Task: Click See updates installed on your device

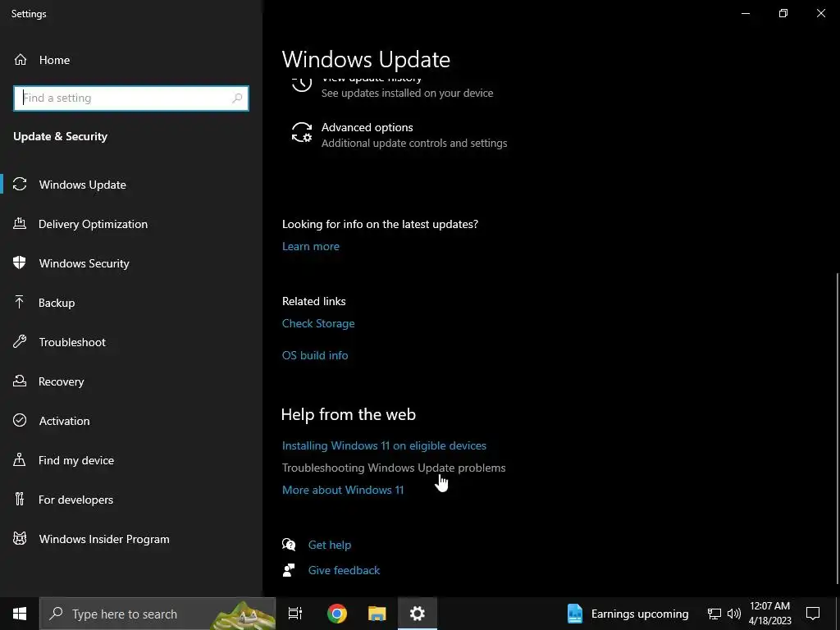Action: click(x=407, y=94)
